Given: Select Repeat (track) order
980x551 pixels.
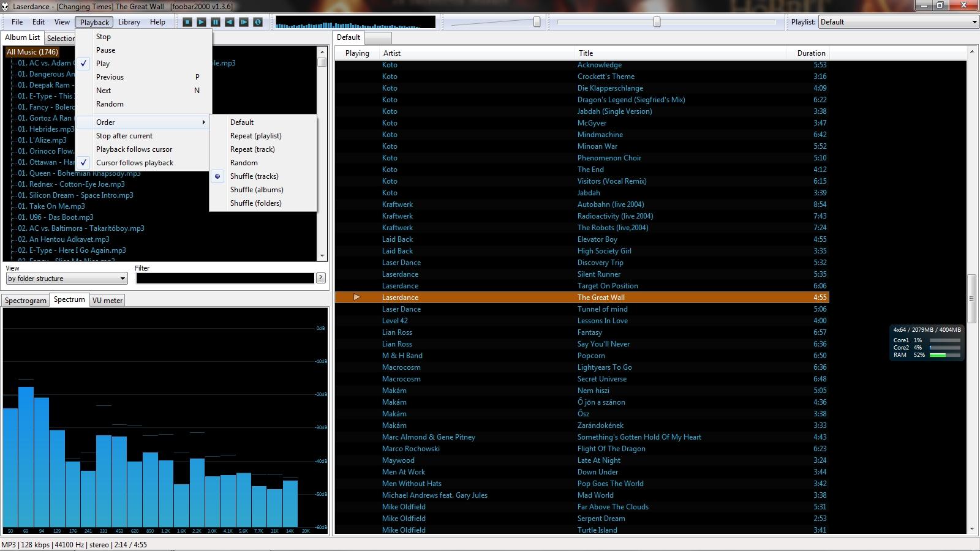Looking at the screenshot, I should coord(263,149).
